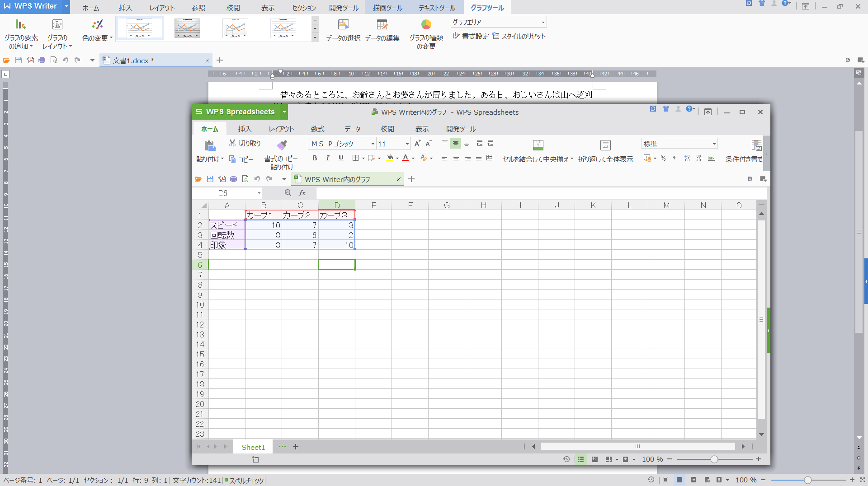Select the second dark chart style thumbnail

point(188,28)
